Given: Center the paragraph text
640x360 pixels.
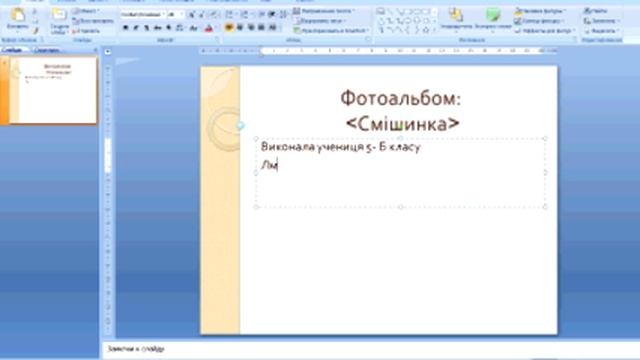Looking at the screenshot, I should tap(240, 28).
